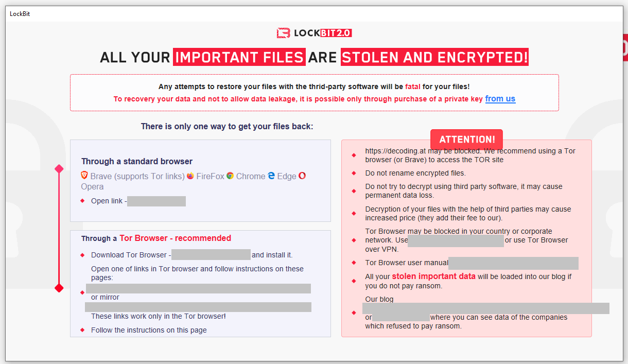The image size is (628, 364).
Task: Click the "Tor Browser - recommended" heading
Action: 175,238
